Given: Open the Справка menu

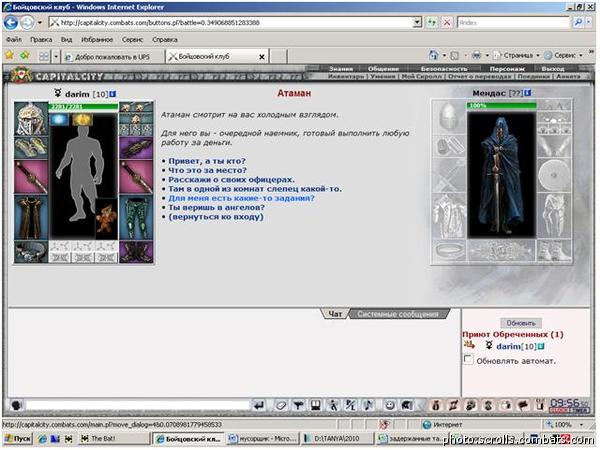Looking at the screenshot, I should click(165, 39).
